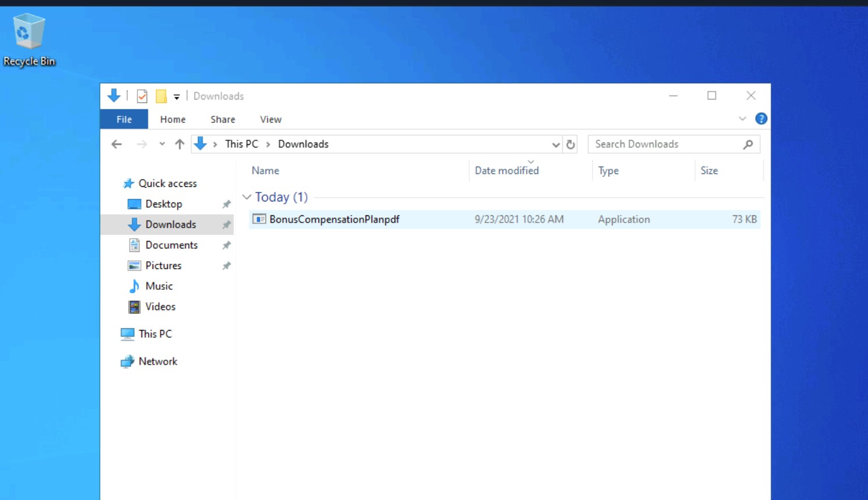This screenshot has width=868, height=500.
Task: Click the Properties quick access toolbar icon
Action: pyautogui.click(x=142, y=96)
